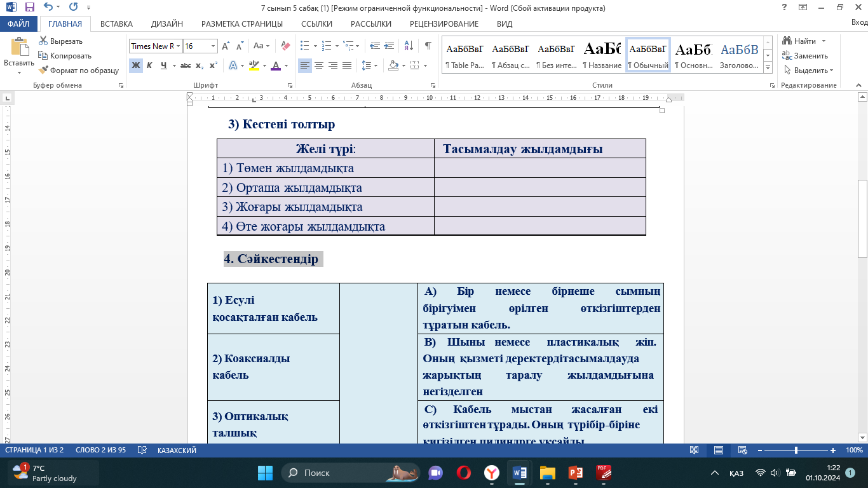The width and height of the screenshot is (868, 488).
Task: Click the zoom slider in status bar
Action: click(796, 450)
